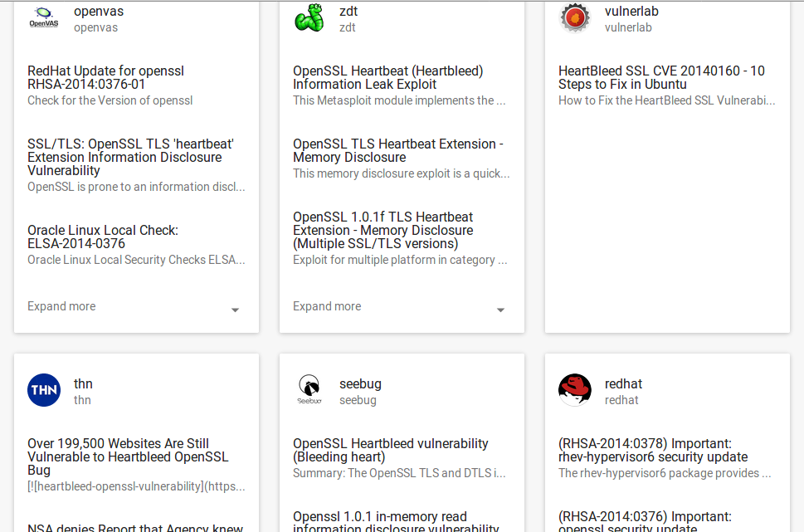Open the SSL/TLS 'heartbeat' Extension Information Disclosure entry

[131, 157]
